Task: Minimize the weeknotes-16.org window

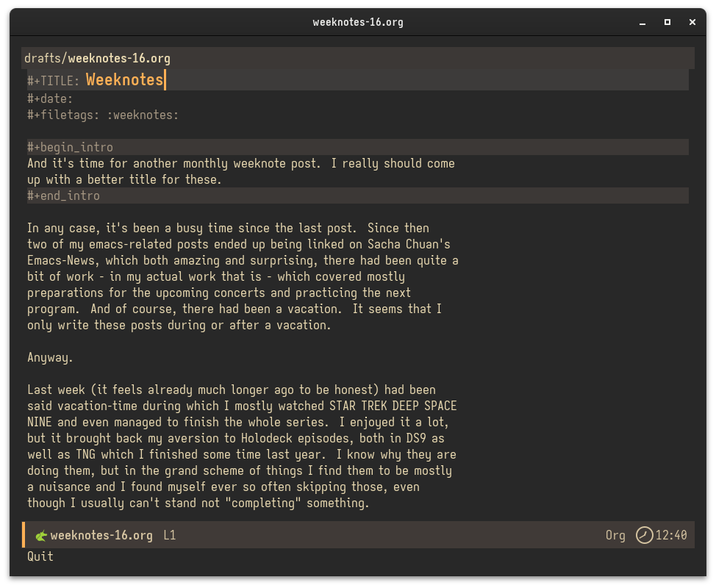Action: [642, 22]
